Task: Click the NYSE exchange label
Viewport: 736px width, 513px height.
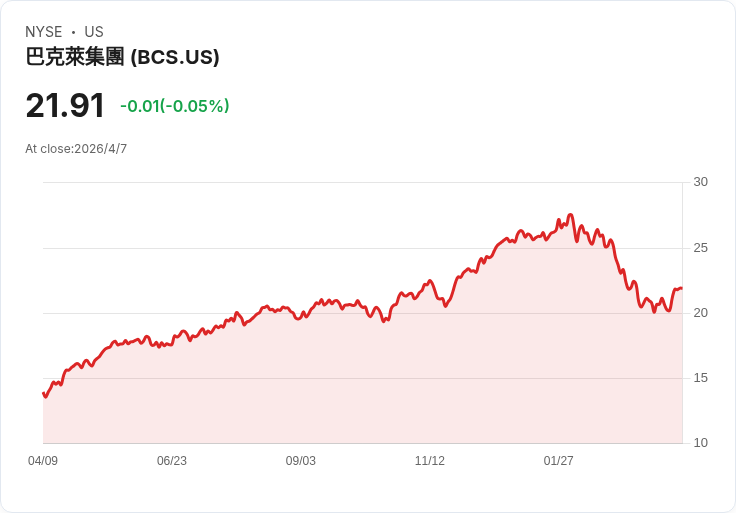Action: [44, 32]
